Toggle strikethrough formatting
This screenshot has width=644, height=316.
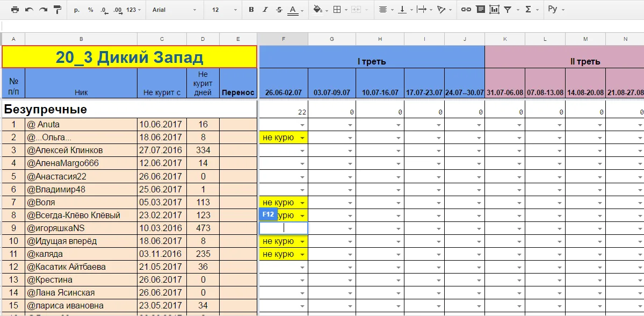pyautogui.click(x=279, y=10)
